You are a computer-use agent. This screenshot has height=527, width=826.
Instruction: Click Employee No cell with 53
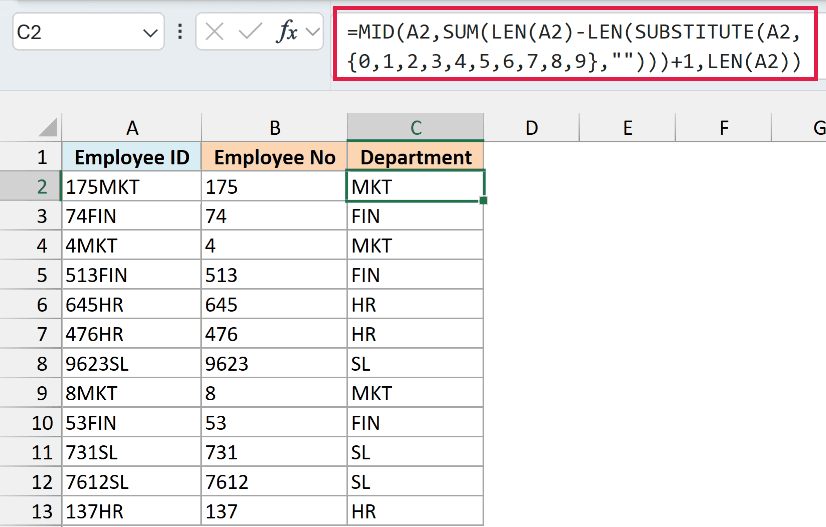(274, 423)
